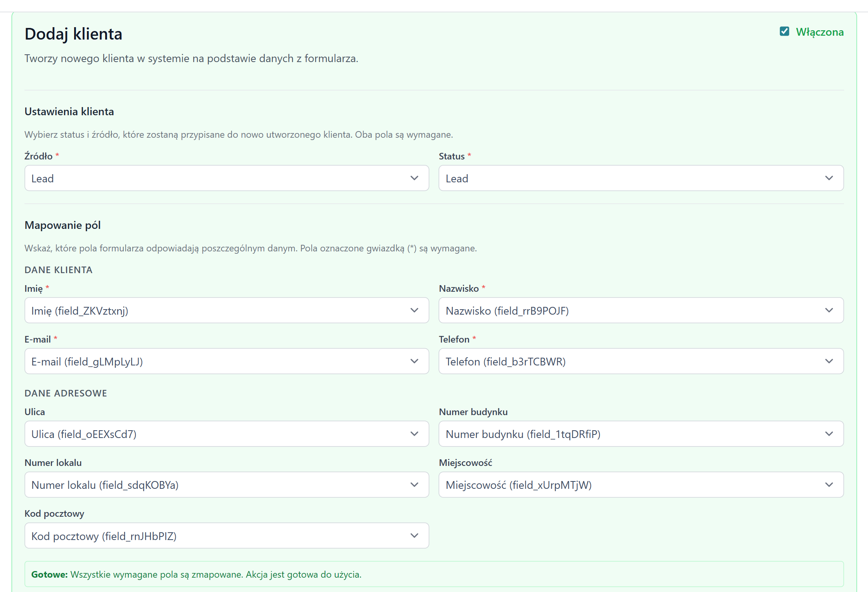Click chevron arrow in Źródło select
Viewport: 868px width, 592px height.
pyautogui.click(x=414, y=178)
